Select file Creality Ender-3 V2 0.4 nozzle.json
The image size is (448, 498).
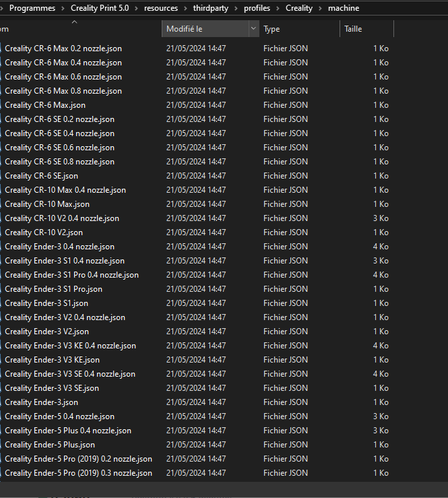tap(65, 317)
